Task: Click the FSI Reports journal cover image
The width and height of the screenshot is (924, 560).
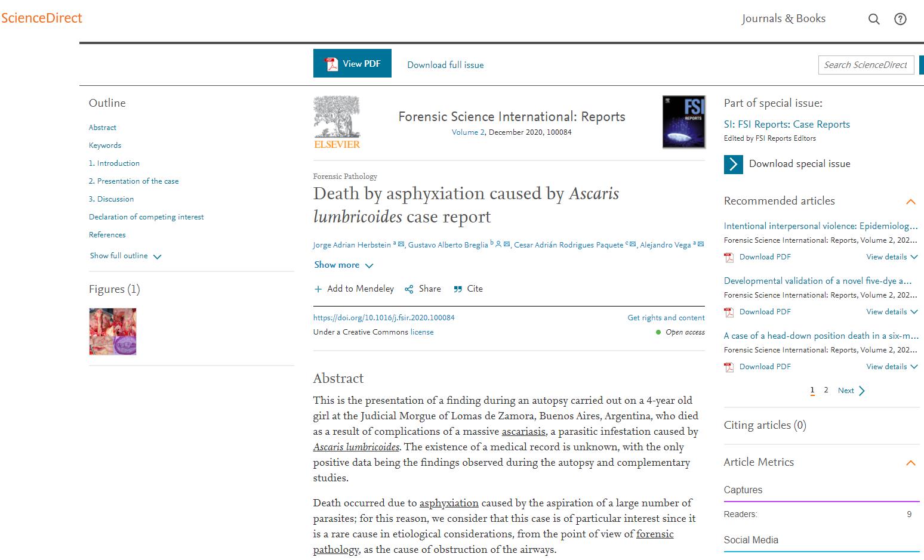Action: click(683, 122)
